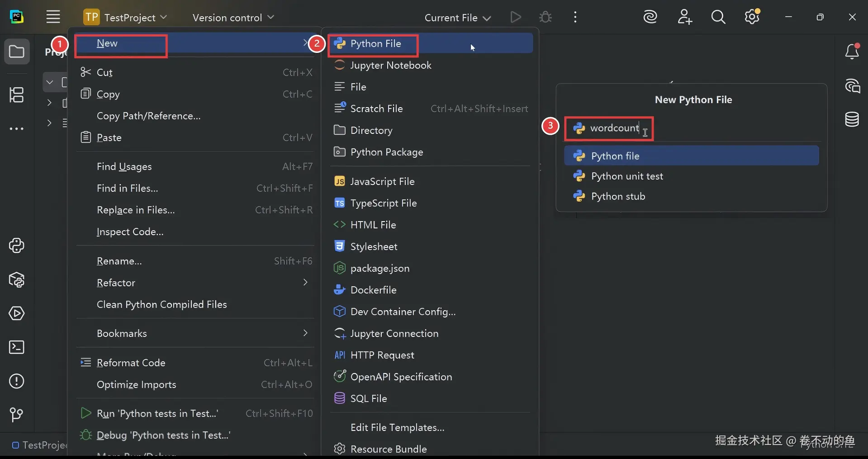
Task: Open the Project tool window folder icon
Action: click(x=17, y=52)
